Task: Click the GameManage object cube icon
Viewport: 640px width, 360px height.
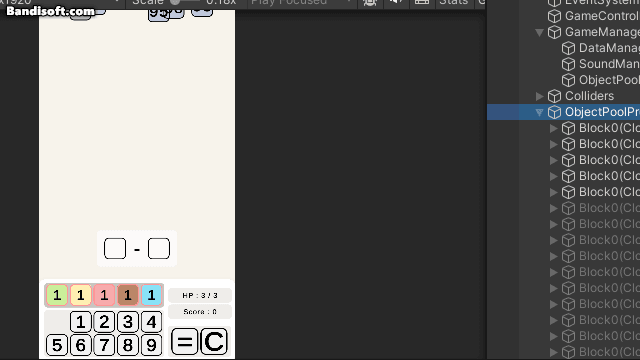Action: pos(554,32)
